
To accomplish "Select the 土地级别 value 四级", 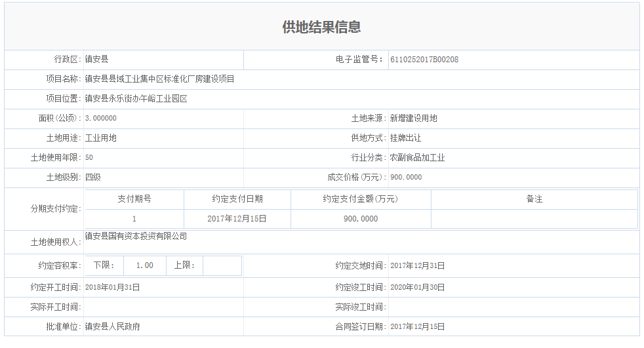I will (x=93, y=178).
